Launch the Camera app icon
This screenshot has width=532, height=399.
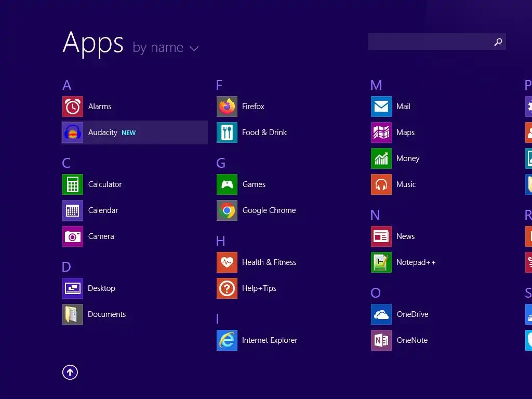click(x=73, y=236)
